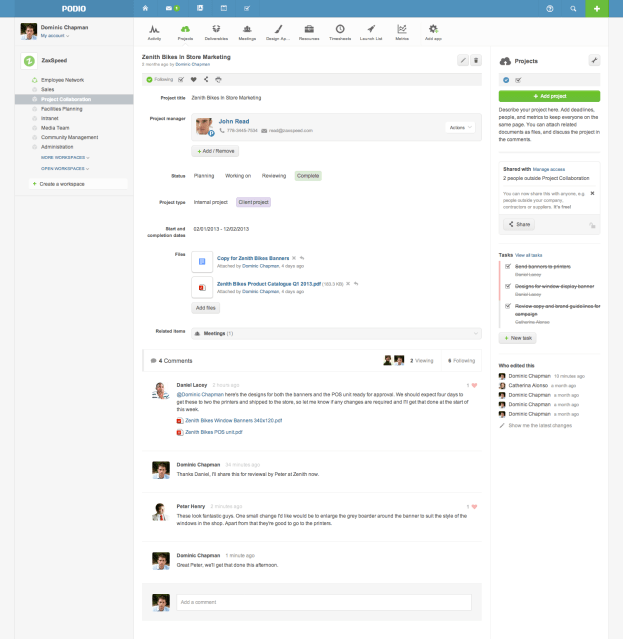The height and width of the screenshot is (639, 623).
Task: Choose Internal project type
Action: click(x=211, y=202)
